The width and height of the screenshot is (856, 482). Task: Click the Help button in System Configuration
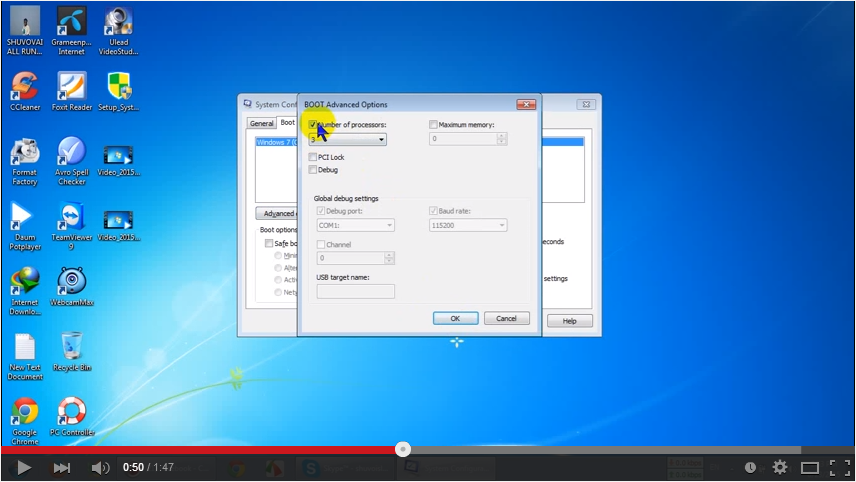click(x=569, y=321)
